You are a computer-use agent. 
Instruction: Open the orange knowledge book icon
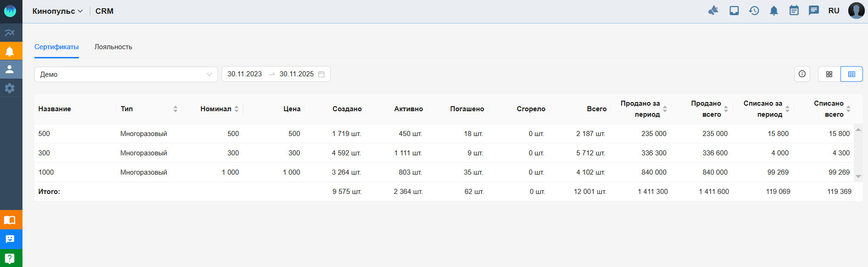click(10, 220)
